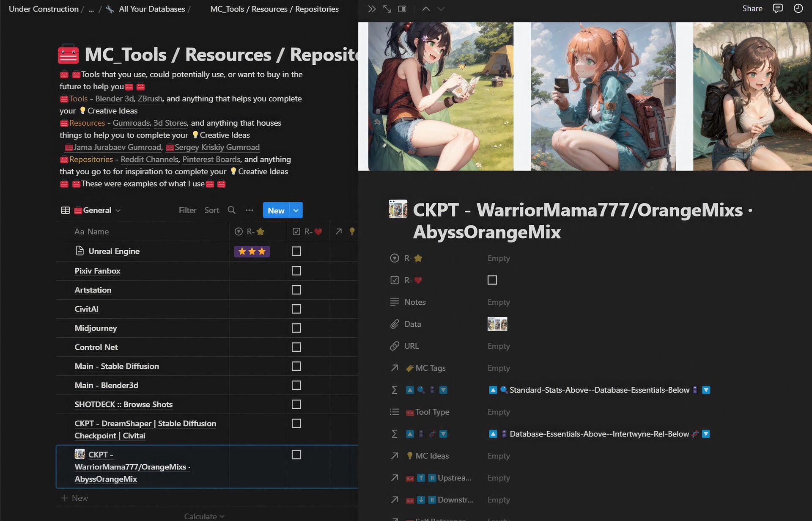Open Jama Jurabaev Gumroad link
This screenshot has height=521, width=812.
point(117,147)
